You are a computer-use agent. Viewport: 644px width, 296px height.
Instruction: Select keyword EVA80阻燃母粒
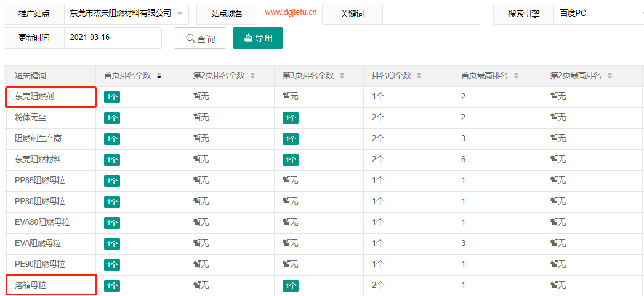pyautogui.click(x=42, y=223)
